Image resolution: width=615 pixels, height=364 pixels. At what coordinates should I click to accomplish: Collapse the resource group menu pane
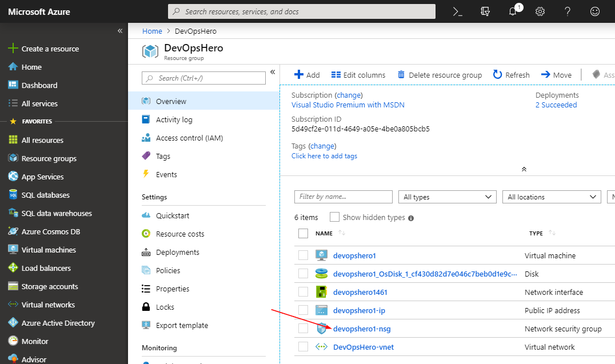pos(273,72)
